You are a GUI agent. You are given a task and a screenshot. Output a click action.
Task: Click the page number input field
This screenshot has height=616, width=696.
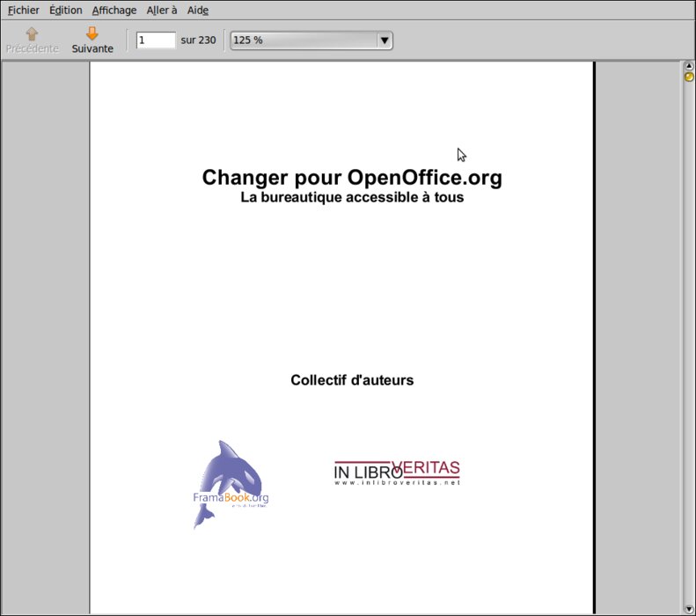(x=156, y=40)
